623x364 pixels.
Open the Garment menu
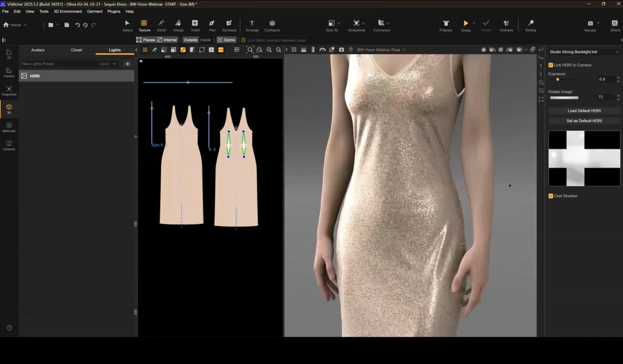tap(94, 11)
